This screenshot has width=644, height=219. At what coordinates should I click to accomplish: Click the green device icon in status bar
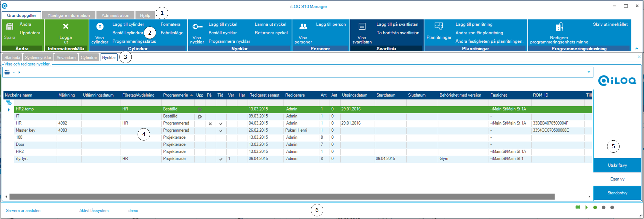[578, 207]
